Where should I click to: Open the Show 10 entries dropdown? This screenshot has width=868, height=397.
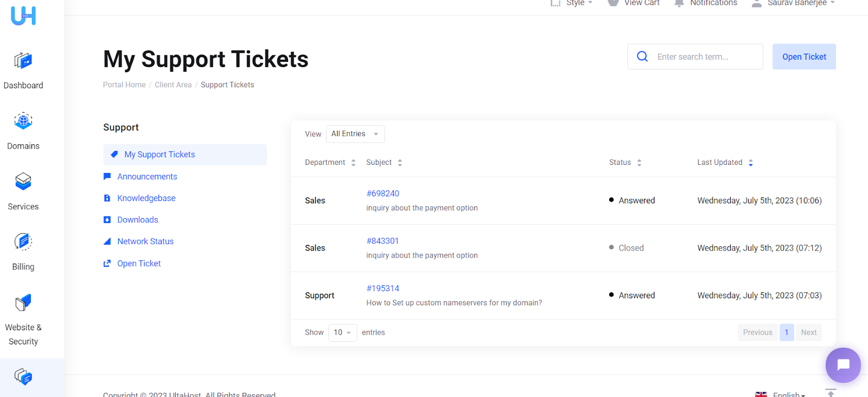pyautogui.click(x=343, y=332)
